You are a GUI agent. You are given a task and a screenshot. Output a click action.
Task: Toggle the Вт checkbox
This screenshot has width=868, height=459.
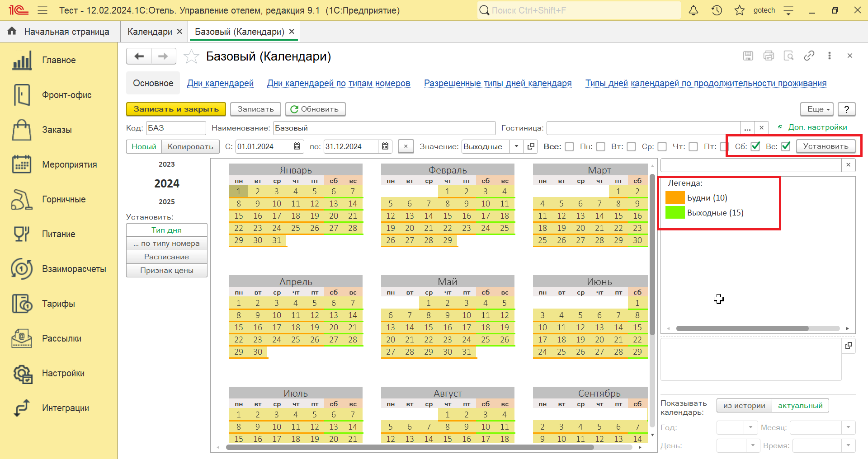tap(632, 147)
